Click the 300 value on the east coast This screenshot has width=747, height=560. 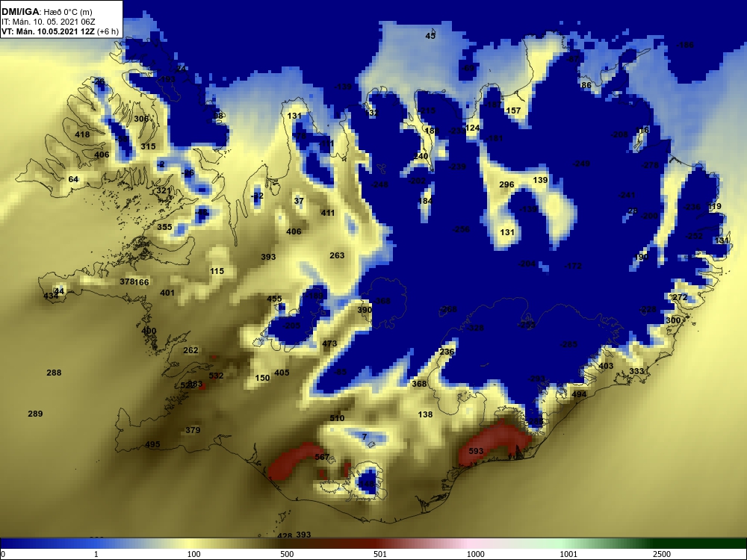coord(673,320)
